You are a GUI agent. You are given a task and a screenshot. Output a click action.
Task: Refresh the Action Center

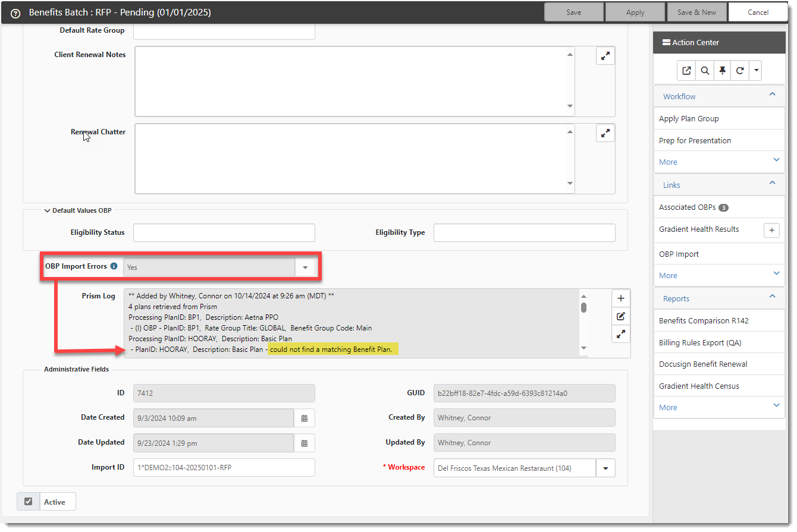[740, 71]
